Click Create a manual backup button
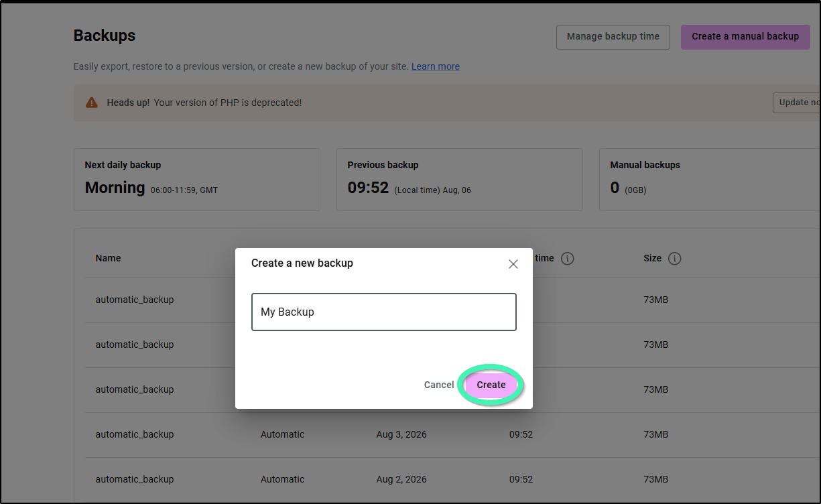 (x=745, y=37)
